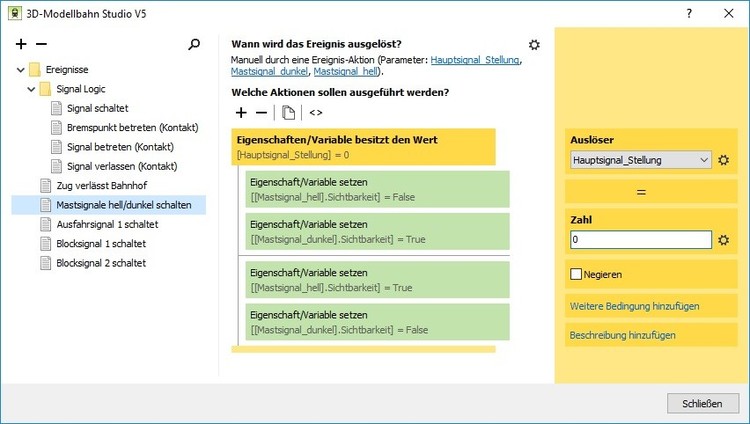This screenshot has width=750, height=424.
Task: Click the Ereignisse folder icon
Action: click(34, 69)
